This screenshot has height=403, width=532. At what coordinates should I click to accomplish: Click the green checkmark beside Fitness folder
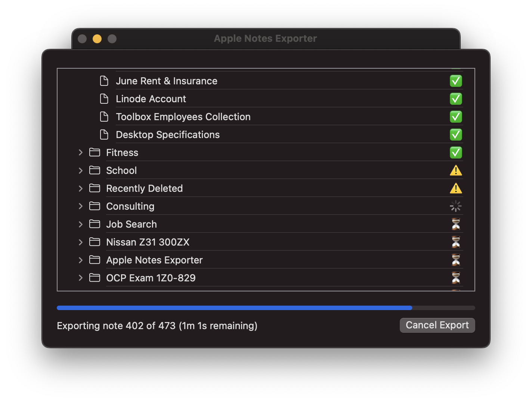456,153
